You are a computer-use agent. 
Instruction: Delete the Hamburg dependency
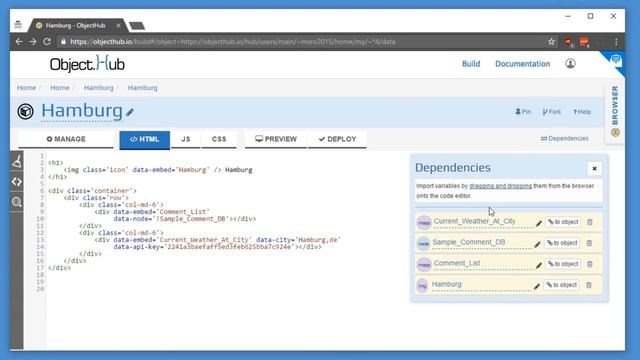589,285
